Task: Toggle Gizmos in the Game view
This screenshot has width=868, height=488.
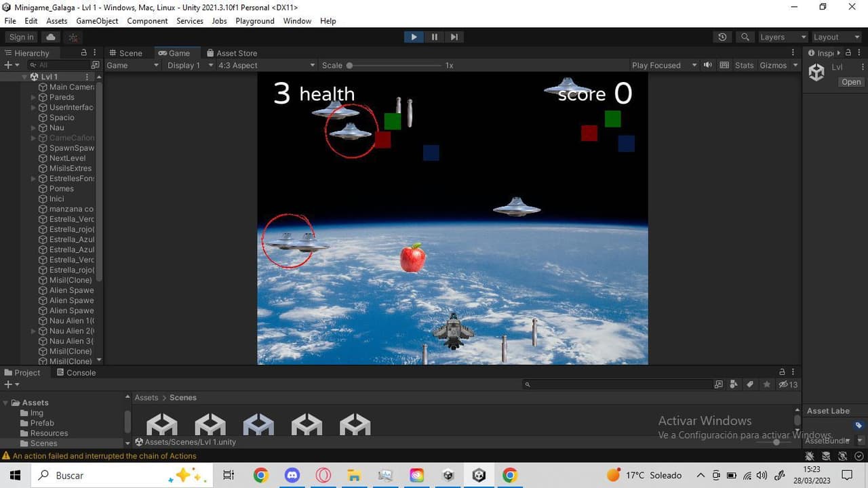Action: point(773,65)
